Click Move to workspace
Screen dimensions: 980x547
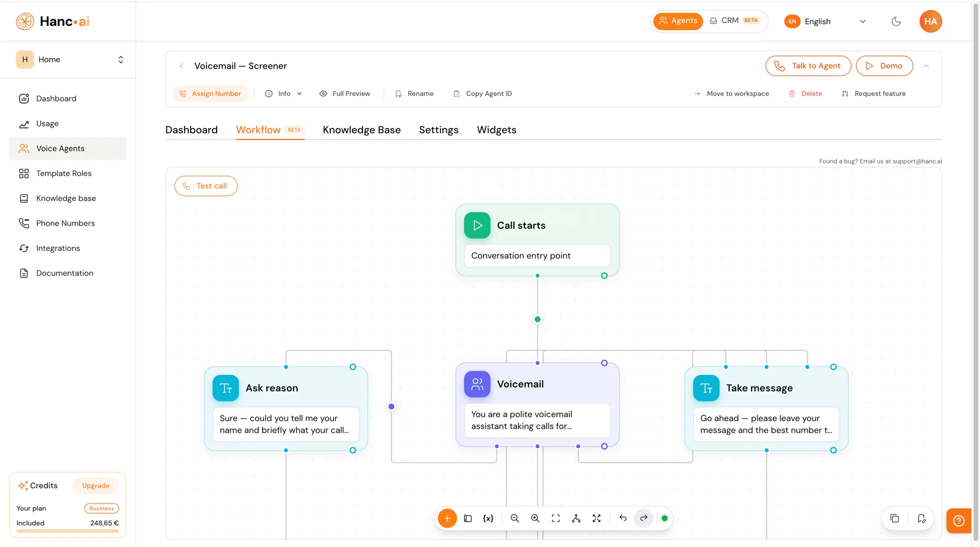tap(732, 94)
